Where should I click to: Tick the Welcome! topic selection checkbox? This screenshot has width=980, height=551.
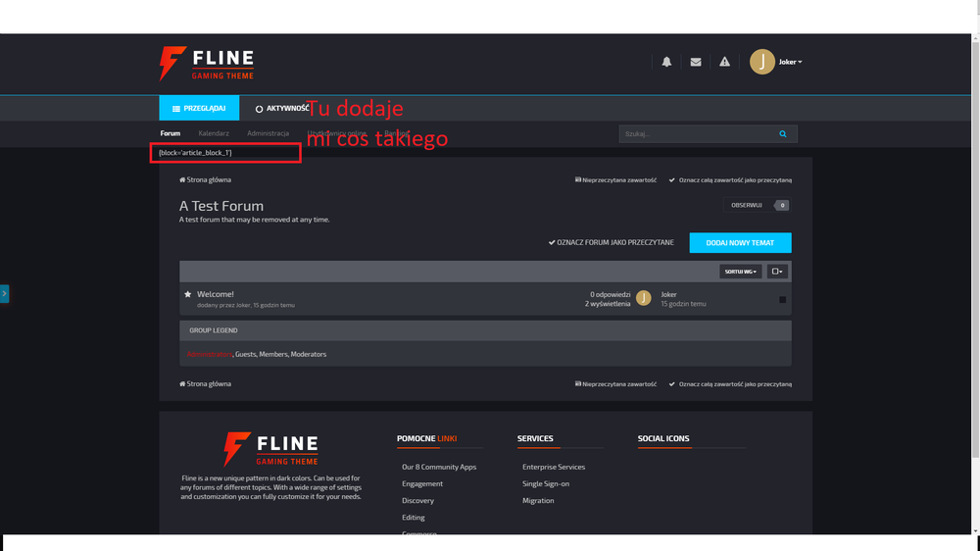(782, 299)
